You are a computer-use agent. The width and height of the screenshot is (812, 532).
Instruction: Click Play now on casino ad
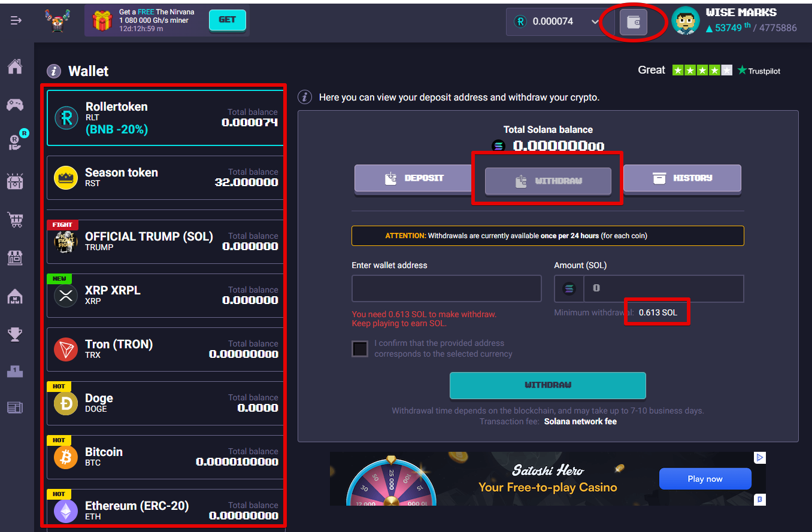tap(705, 479)
